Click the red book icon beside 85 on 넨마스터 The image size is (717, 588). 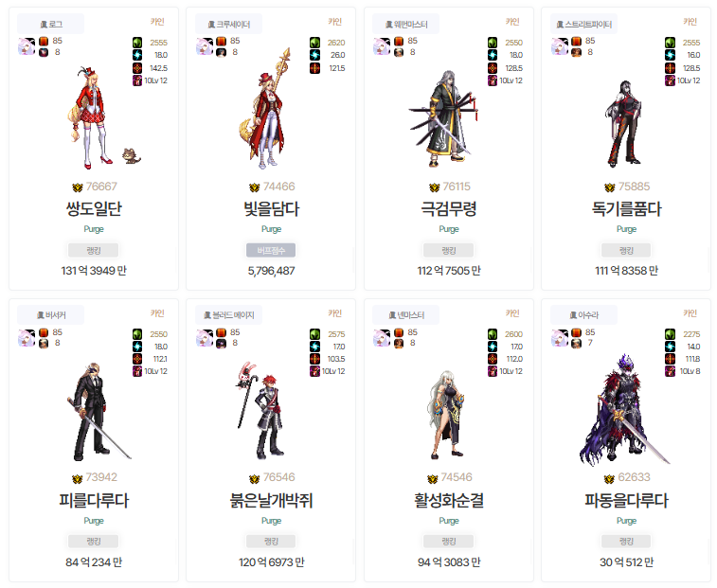(399, 332)
